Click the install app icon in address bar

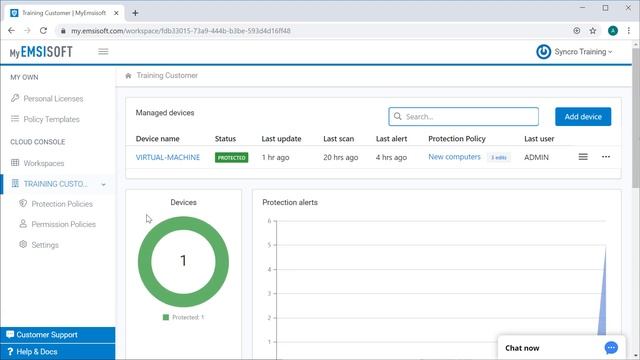(x=576, y=31)
